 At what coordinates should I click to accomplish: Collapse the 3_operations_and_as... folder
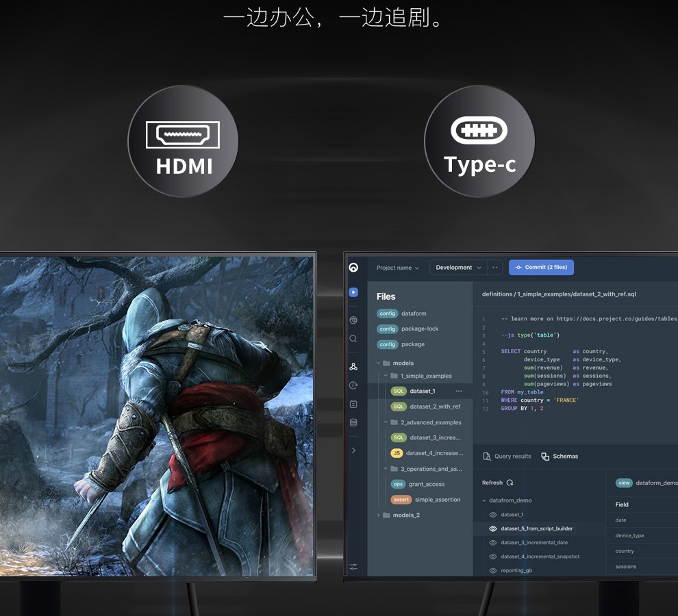tap(386, 469)
